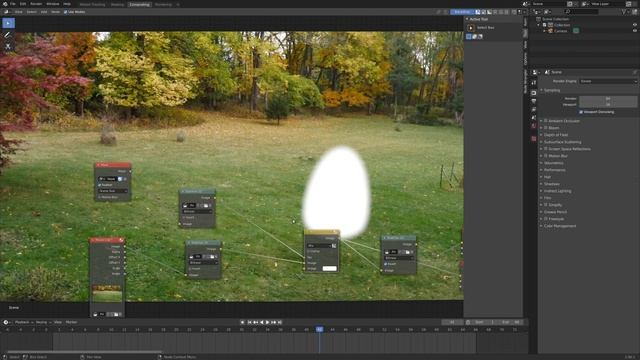Enable the Motion Blur checkbox
Screen dimensions: 640x360
(546, 156)
